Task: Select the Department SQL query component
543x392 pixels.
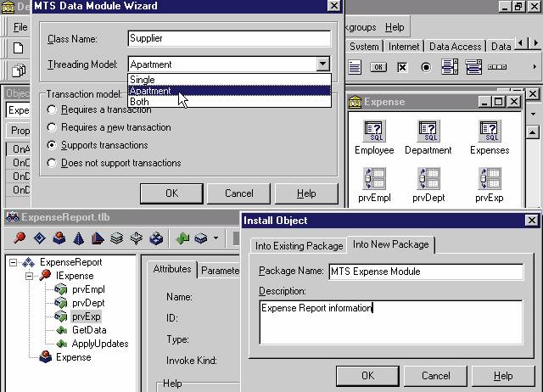Action: 428,132
